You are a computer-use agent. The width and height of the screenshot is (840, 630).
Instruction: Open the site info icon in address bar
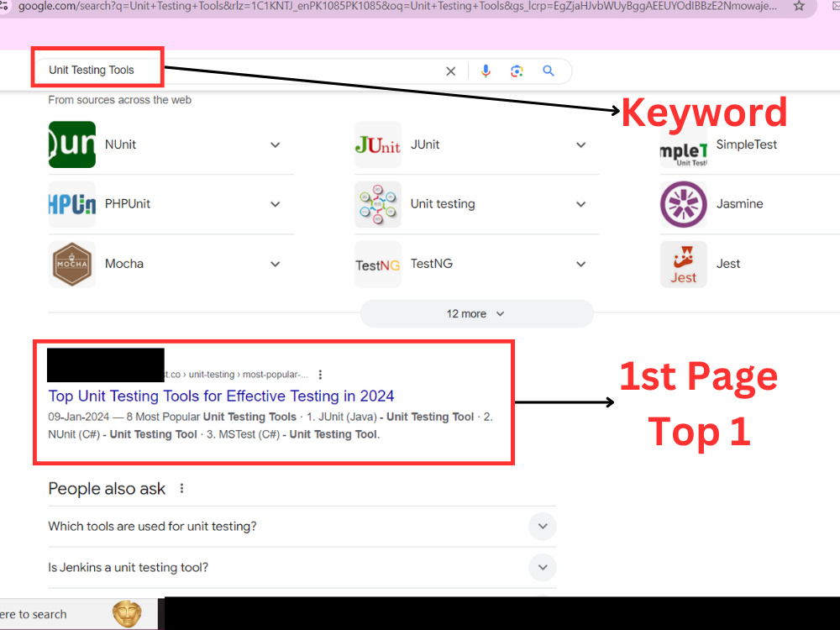[3, 6]
